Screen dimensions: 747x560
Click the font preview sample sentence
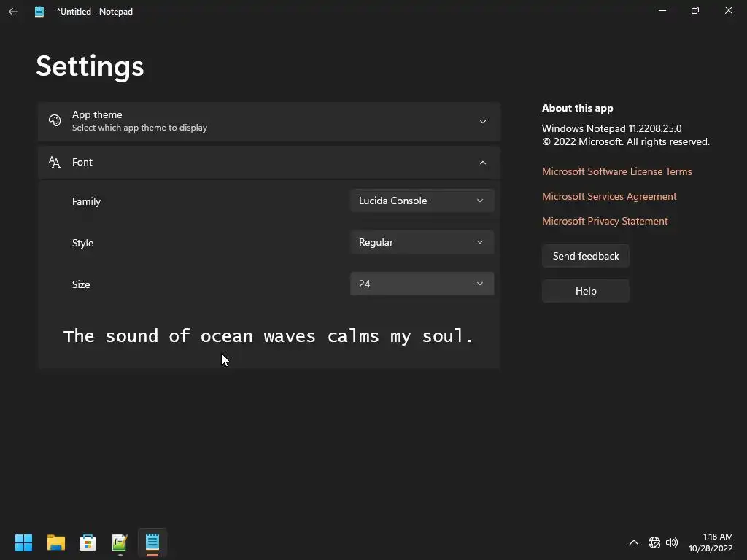pos(268,336)
